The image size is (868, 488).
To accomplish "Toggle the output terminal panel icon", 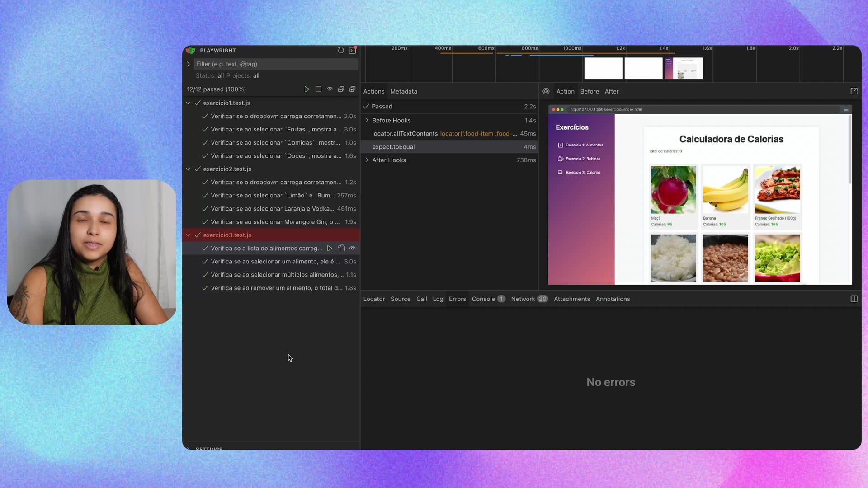I will pyautogui.click(x=353, y=51).
